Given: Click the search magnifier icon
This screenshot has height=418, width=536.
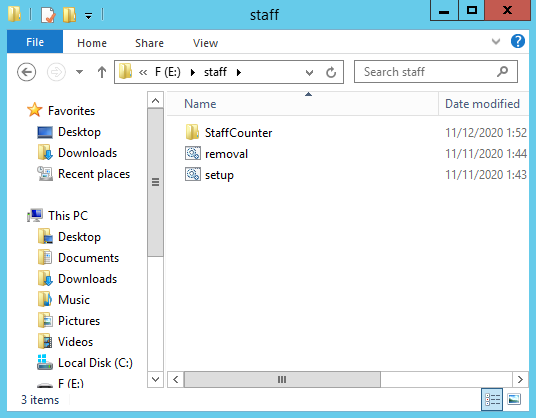Looking at the screenshot, I should pyautogui.click(x=502, y=72).
